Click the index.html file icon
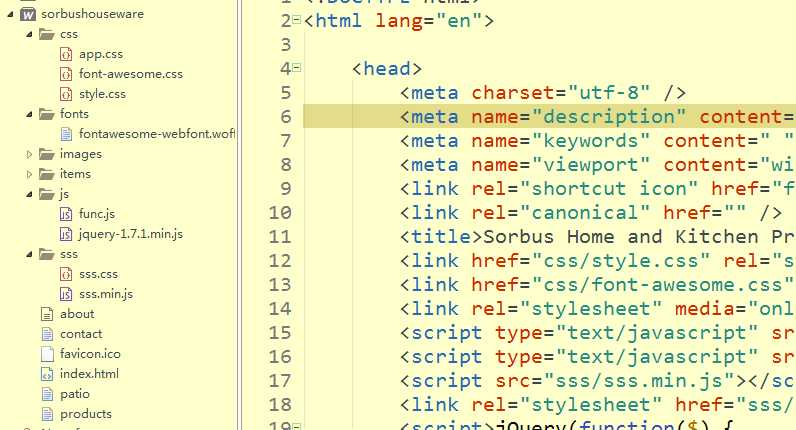The image size is (796, 430). pyautogui.click(x=47, y=374)
